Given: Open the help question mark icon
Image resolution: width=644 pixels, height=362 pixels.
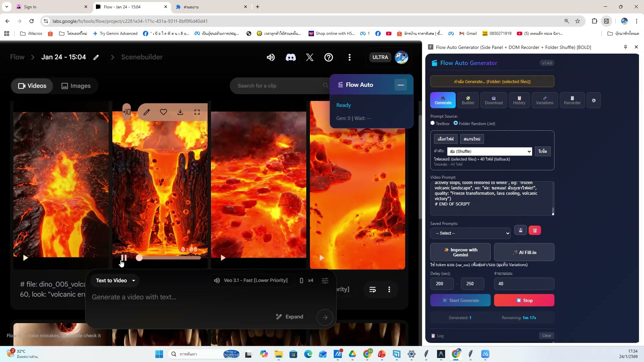Looking at the screenshot, I should [x=328, y=57].
